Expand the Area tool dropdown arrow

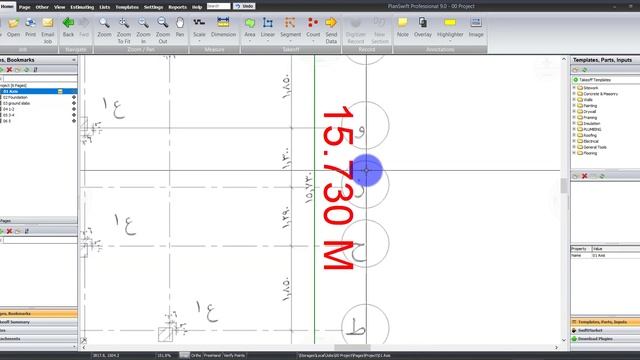click(250, 41)
